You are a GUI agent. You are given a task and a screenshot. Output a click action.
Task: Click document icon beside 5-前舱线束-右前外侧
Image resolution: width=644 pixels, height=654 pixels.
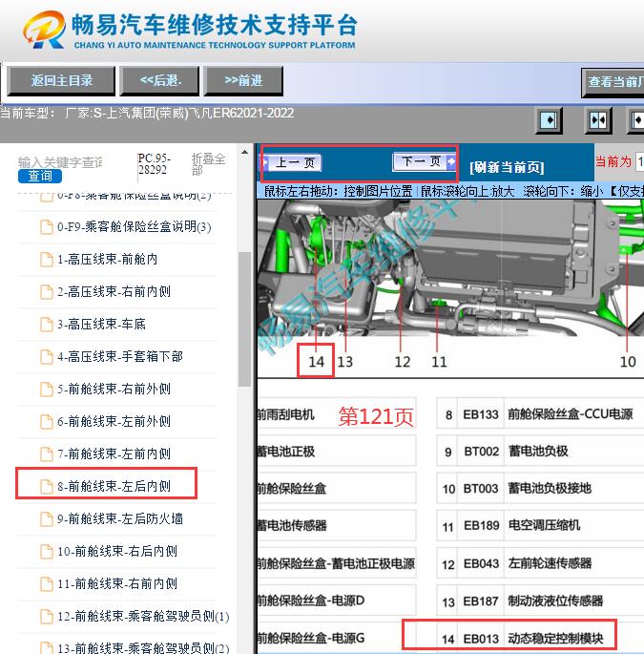(46, 390)
